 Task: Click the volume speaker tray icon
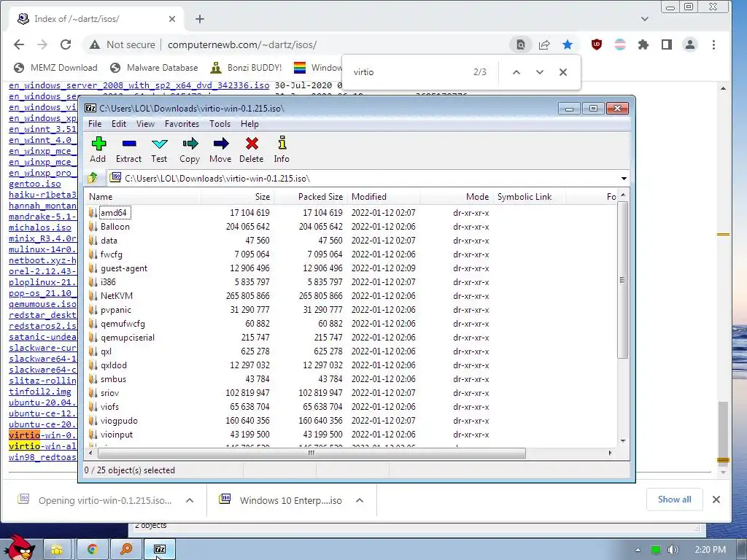[x=673, y=550]
